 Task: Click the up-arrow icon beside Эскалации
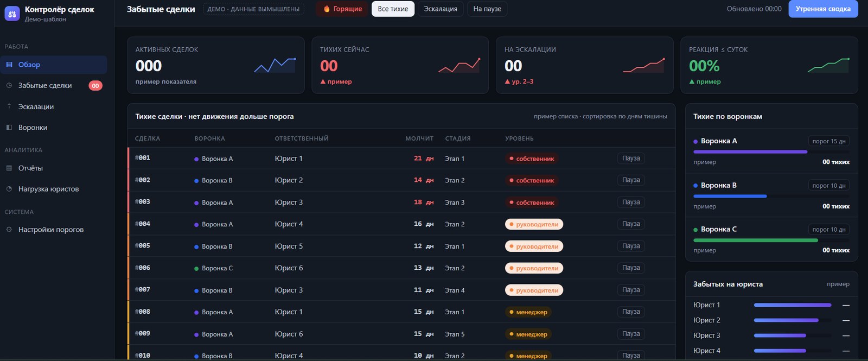tap(9, 106)
